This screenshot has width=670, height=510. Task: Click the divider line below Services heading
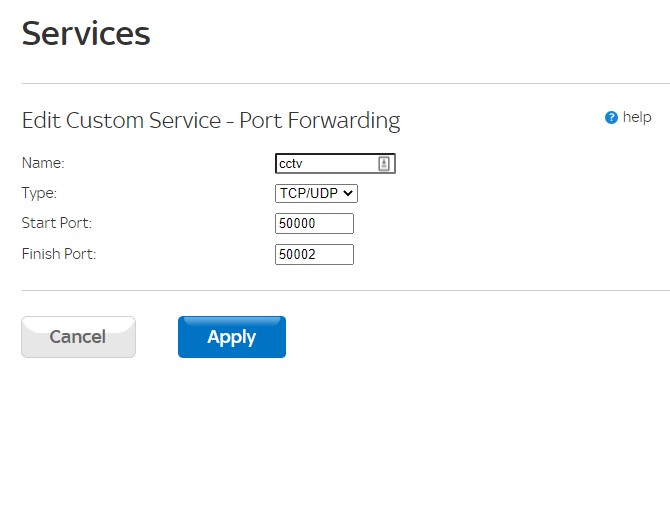(335, 83)
